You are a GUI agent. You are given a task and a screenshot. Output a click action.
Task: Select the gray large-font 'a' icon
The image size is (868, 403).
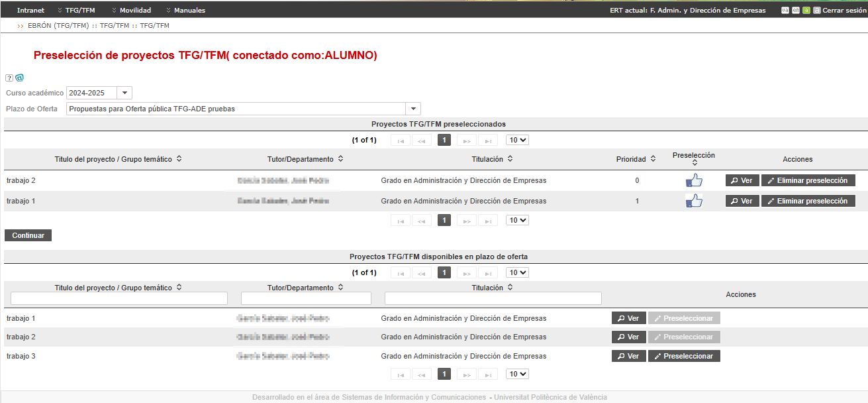817,11
